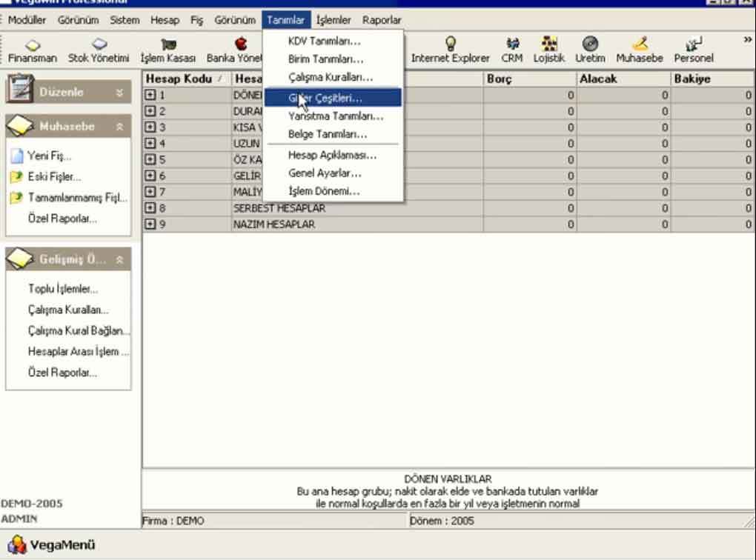Open the Üretim module icon

(590, 50)
